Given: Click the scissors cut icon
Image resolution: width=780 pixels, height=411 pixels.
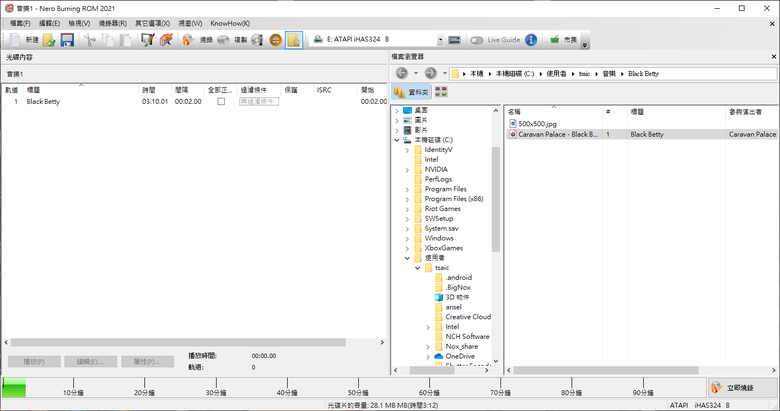Looking at the screenshot, I should [90, 40].
